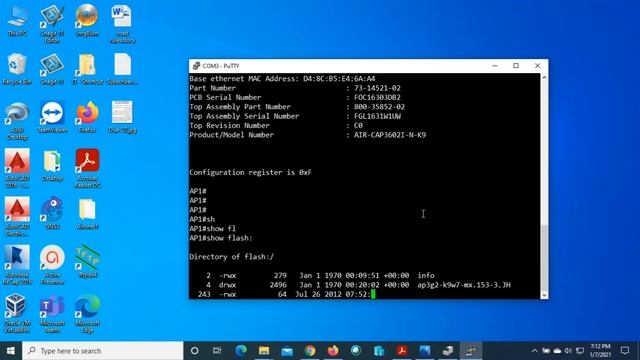This screenshot has width=640, height=360.
Task: Open the network tray icon
Action: [580, 351]
